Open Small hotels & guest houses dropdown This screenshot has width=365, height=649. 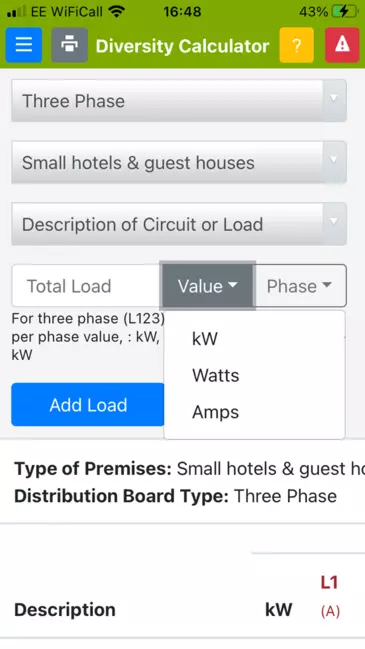point(179,163)
